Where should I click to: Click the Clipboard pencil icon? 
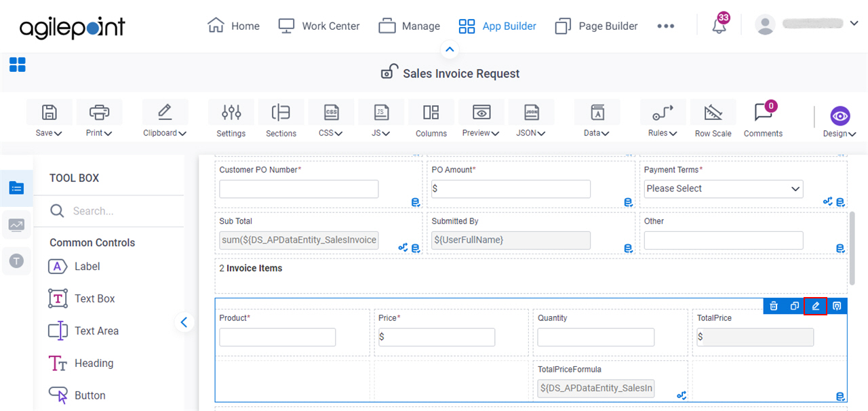tap(164, 112)
